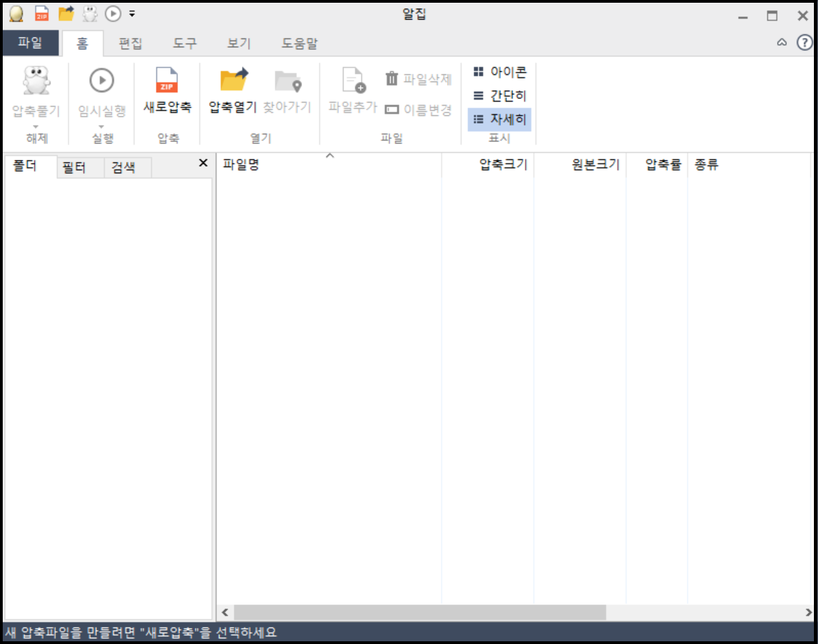The image size is (818, 644).
Task: Click the 이름변경 rename button
Action: 418,109
